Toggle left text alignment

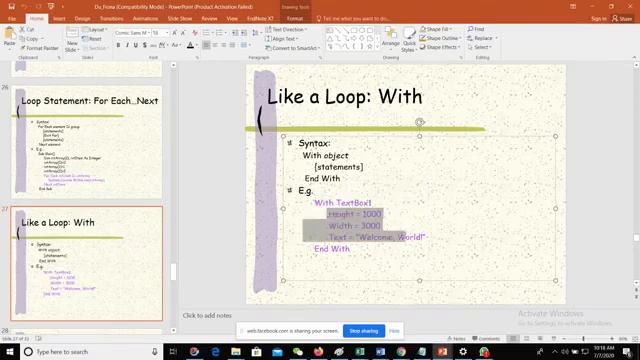(206, 45)
